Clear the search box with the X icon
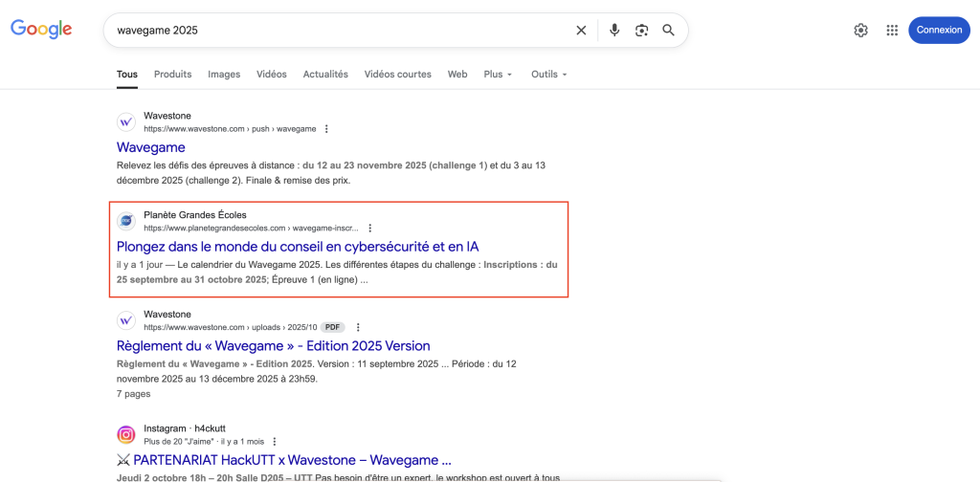This screenshot has height=482, width=980. [x=581, y=30]
